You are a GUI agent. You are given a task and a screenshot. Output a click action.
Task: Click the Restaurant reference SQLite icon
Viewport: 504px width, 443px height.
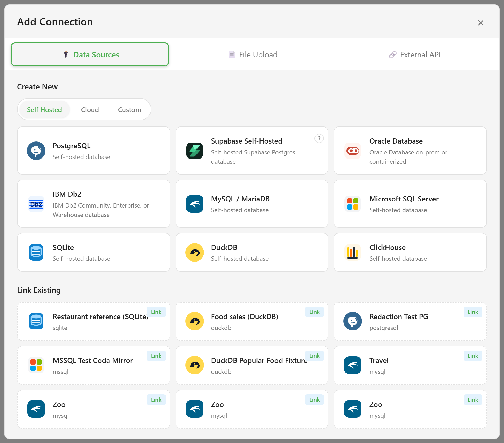coord(36,321)
